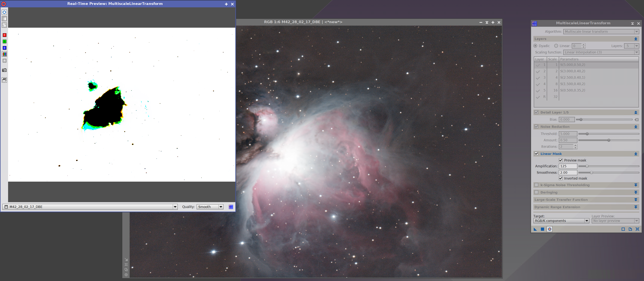Open the view selector dropdown showing M42_28_02_17_DBE
644x281 pixels.
(90, 207)
